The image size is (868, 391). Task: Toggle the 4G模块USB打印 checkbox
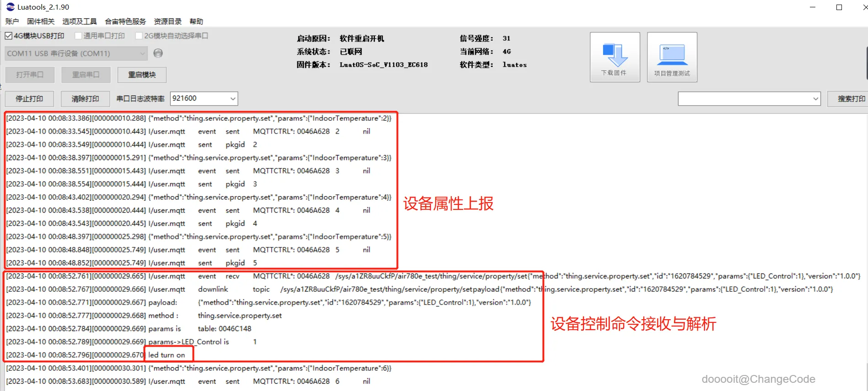pos(9,36)
